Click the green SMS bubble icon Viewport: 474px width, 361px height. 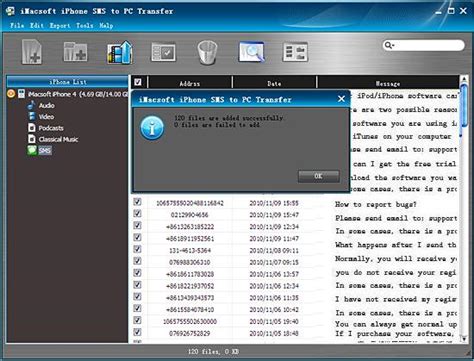pos(32,150)
